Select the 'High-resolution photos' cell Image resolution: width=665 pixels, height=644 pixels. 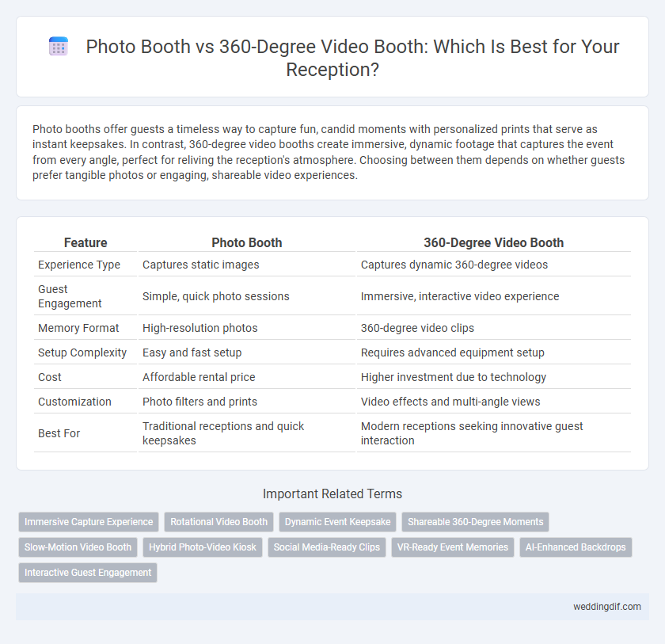coord(247,328)
